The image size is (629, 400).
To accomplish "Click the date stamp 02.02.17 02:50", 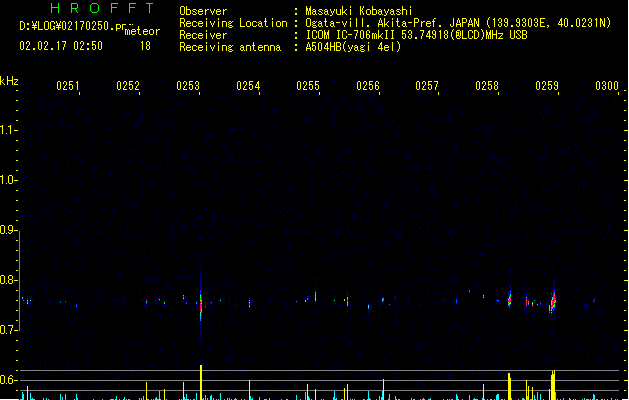I will [61, 46].
